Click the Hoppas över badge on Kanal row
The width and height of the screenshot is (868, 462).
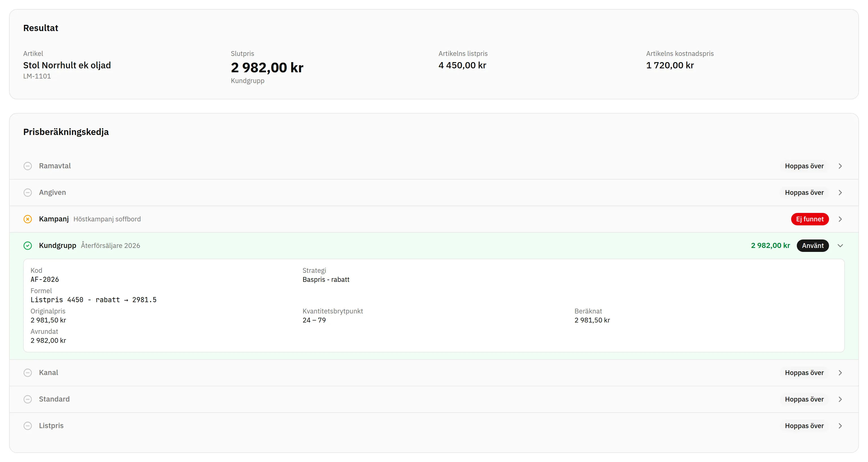[x=804, y=373]
